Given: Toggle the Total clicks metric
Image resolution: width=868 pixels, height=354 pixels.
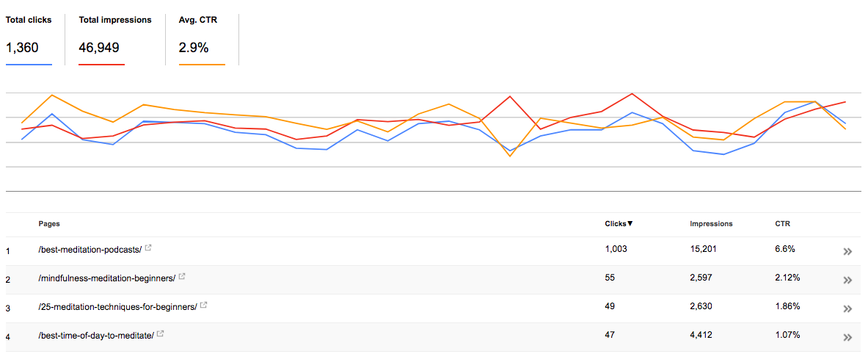Looking at the screenshot, I should (x=29, y=37).
